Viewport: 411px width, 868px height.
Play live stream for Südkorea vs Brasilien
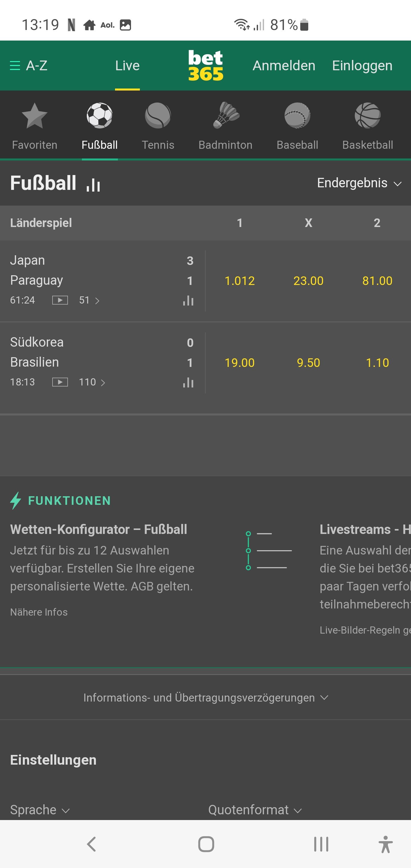[x=60, y=382]
